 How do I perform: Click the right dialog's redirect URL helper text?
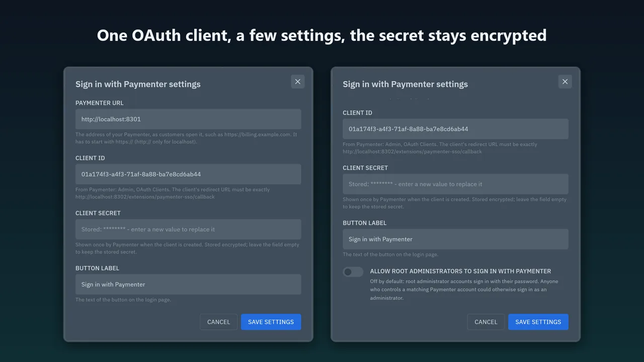(440, 148)
